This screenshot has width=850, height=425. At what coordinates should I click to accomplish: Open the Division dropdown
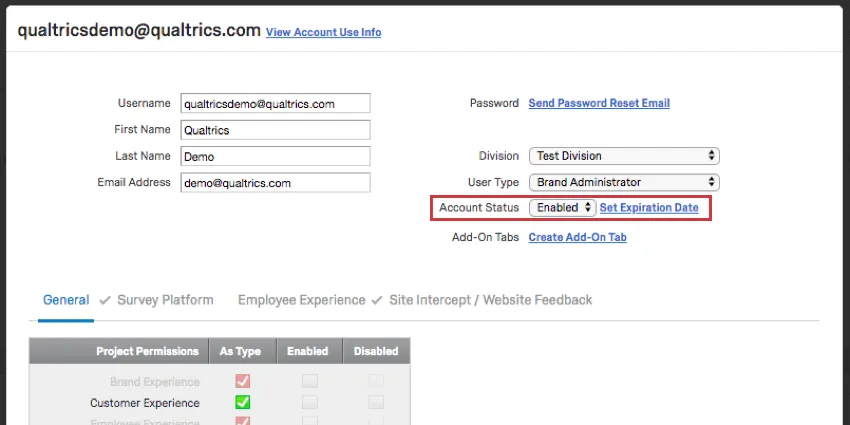pos(624,156)
